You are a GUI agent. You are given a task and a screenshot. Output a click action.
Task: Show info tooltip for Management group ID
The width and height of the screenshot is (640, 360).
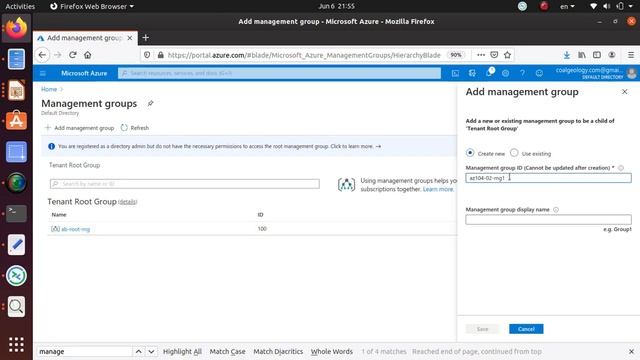pos(621,168)
